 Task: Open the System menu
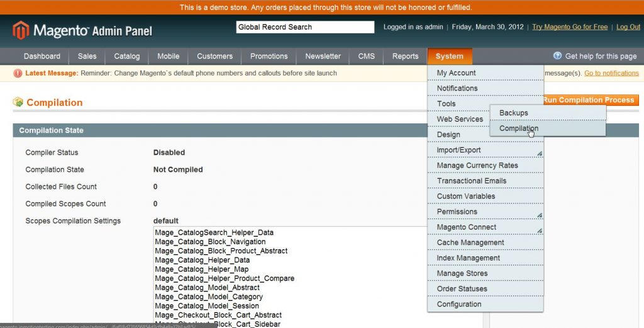[x=449, y=56]
